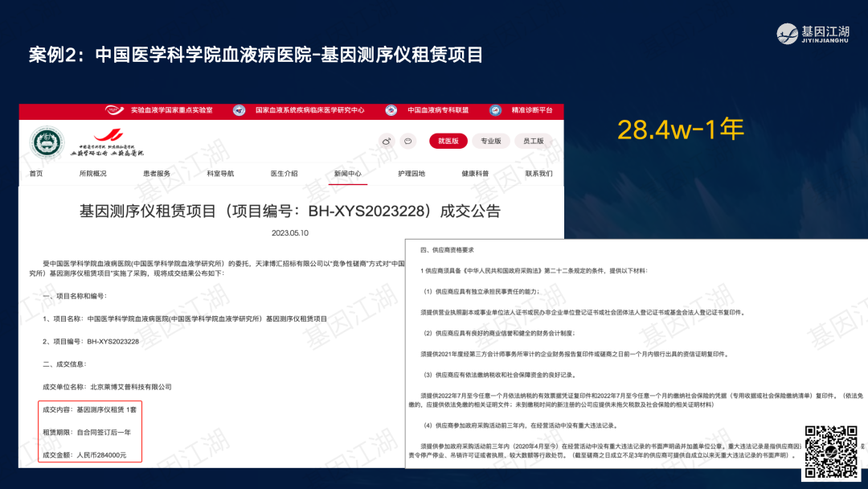Go to 患者服务 in the navigation bar
This screenshot has height=489, width=868.
pos(157,174)
